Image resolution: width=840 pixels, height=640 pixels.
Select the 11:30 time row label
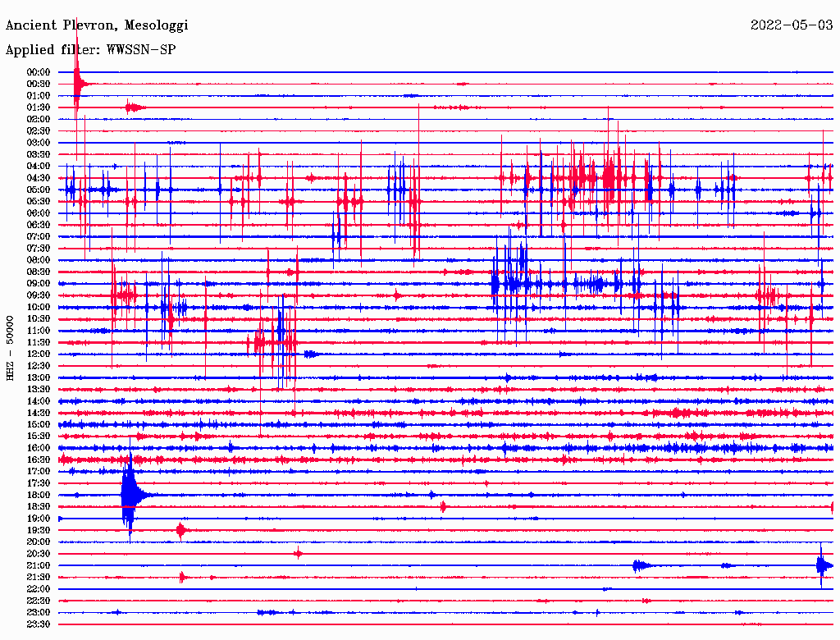click(x=39, y=342)
